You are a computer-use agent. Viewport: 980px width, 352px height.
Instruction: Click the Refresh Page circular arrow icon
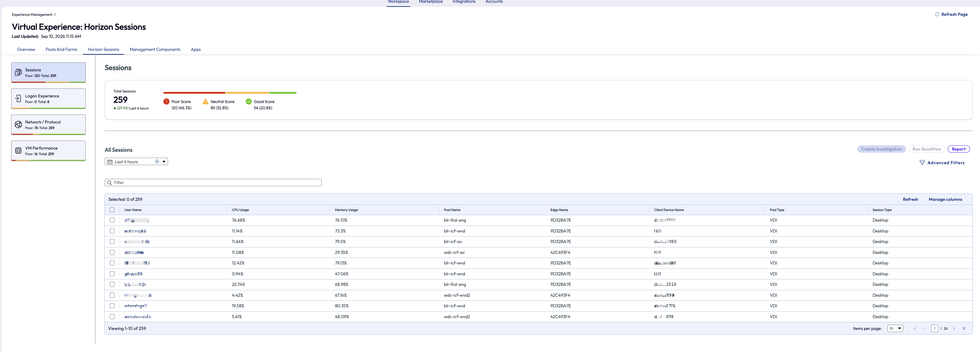coord(937,15)
